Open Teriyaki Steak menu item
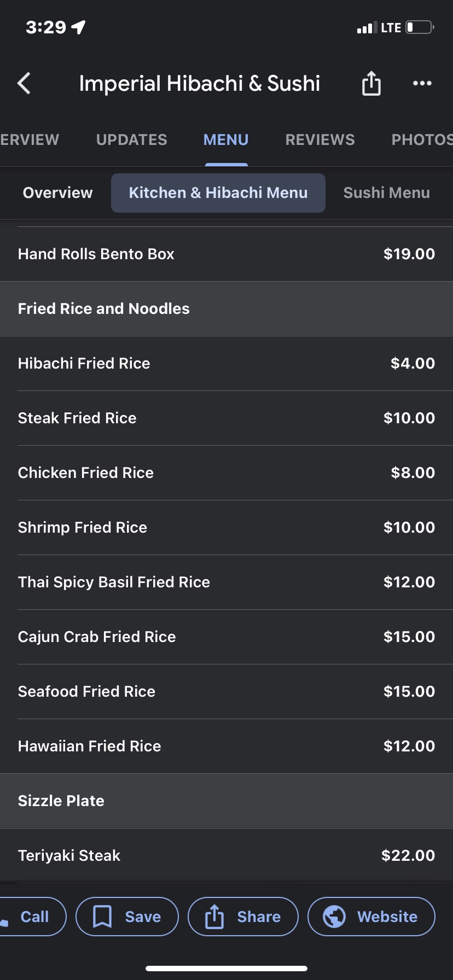Image resolution: width=453 pixels, height=980 pixels. [x=69, y=856]
